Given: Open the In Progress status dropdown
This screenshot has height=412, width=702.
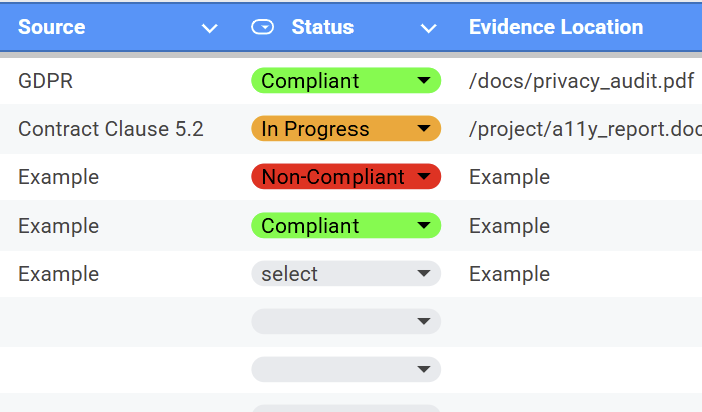Looking at the screenshot, I should (346, 129).
